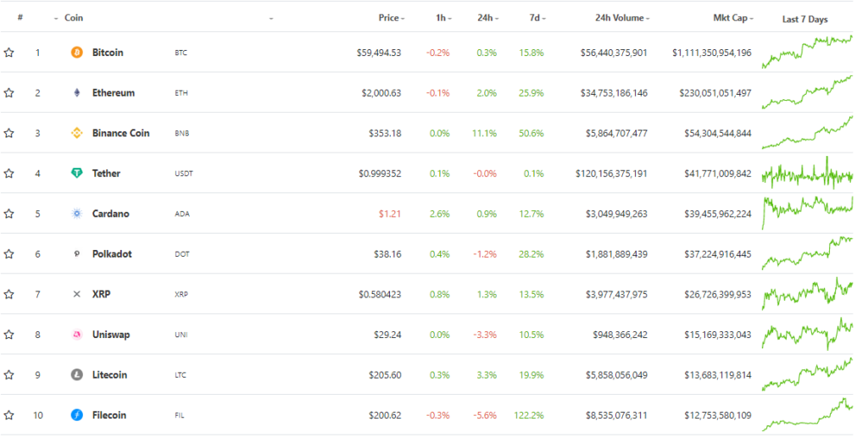Toggle the Filecoin favorite star
Screen dimensions: 868x438
8,415
